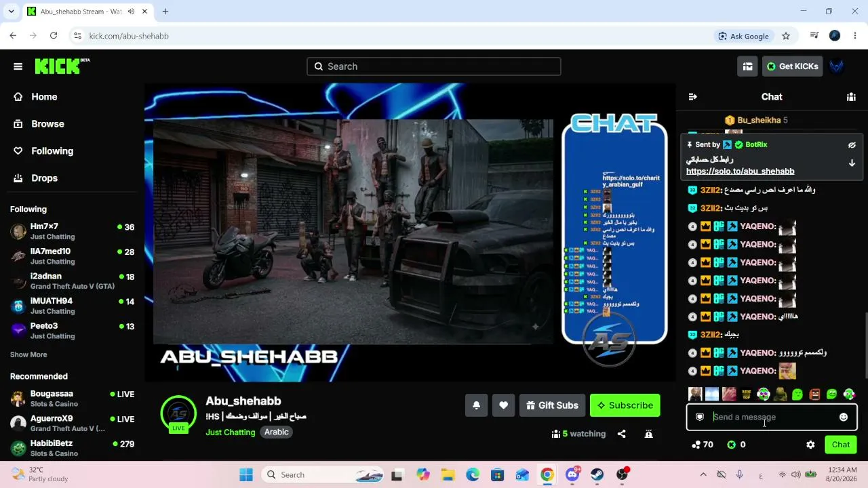Open Following in the sidebar
The width and height of the screenshot is (868, 488).
(x=52, y=151)
